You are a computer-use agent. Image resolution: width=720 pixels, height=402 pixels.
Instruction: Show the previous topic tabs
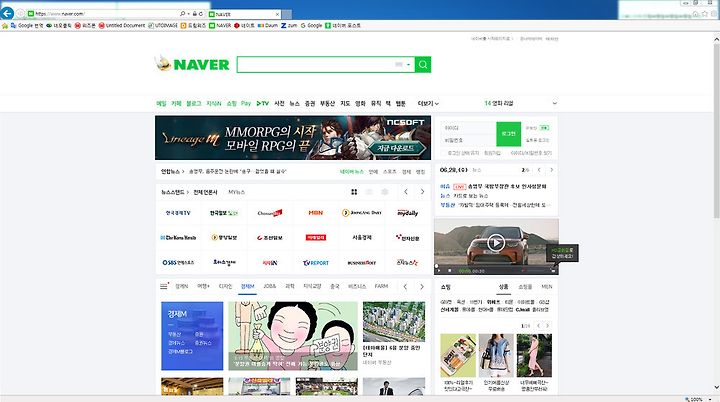pyautogui.click(x=405, y=287)
